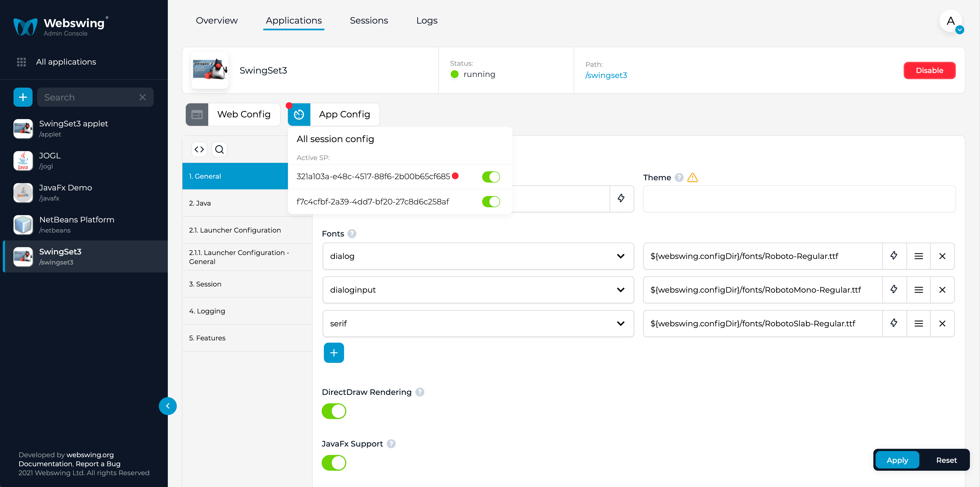The height and width of the screenshot is (487, 980).
Task: Open help for JavaFx Support
Action: [x=391, y=444]
